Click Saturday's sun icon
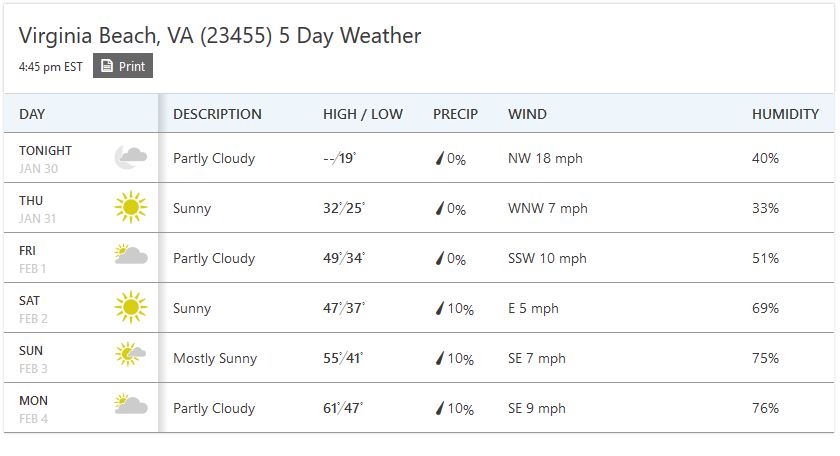The image size is (840, 456). pos(130,307)
